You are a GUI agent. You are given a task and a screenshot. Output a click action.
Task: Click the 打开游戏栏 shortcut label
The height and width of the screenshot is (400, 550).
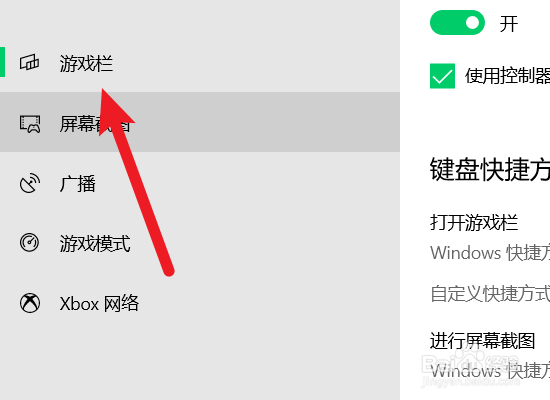474,222
